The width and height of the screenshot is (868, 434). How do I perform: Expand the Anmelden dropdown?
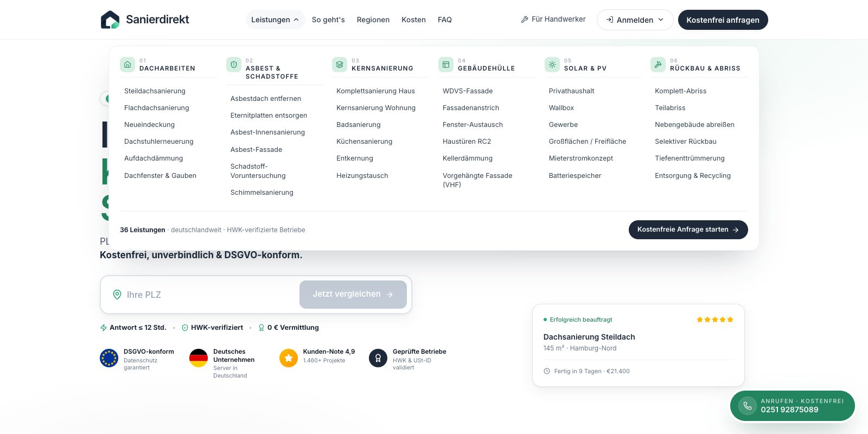click(x=635, y=20)
